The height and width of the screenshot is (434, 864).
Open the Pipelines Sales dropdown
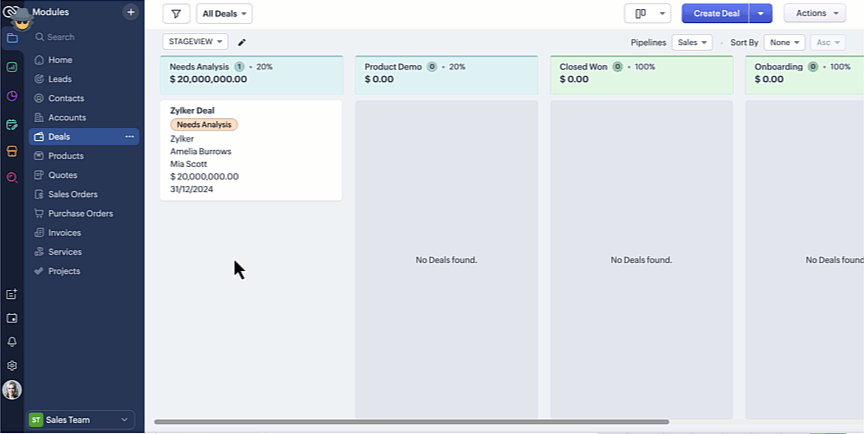pyautogui.click(x=692, y=42)
